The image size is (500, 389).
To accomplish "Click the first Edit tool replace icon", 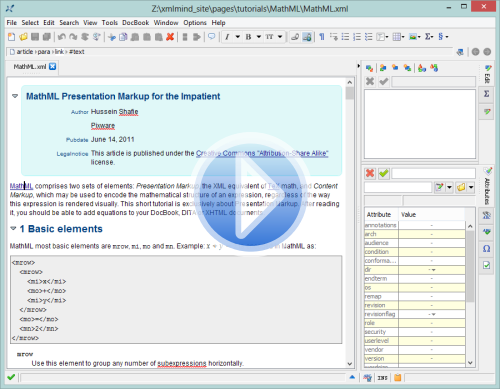I will (x=369, y=68).
